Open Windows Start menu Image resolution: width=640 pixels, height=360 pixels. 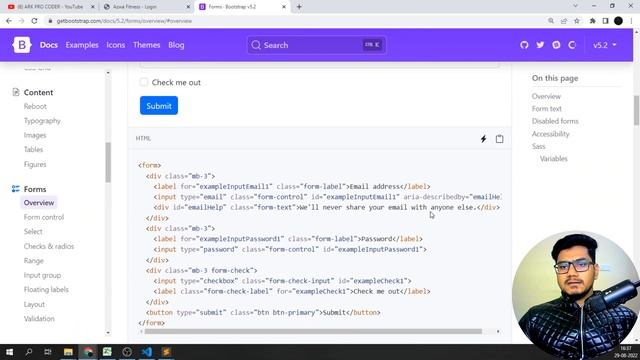pos(9,351)
